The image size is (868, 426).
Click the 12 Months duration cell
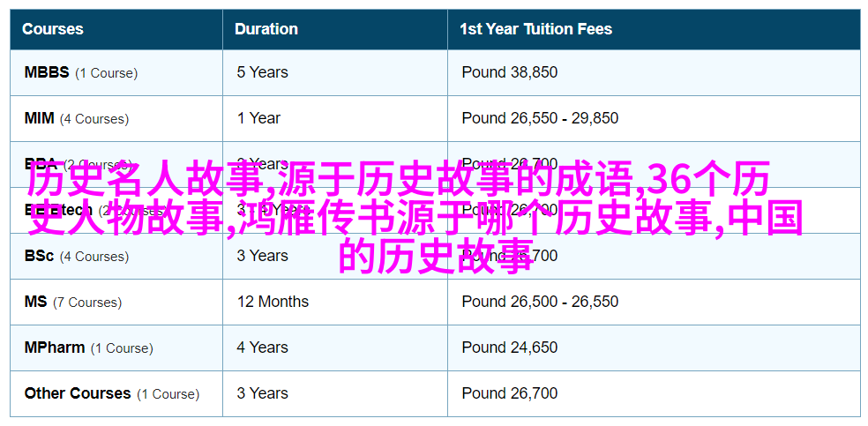click(x=273, y=302)
